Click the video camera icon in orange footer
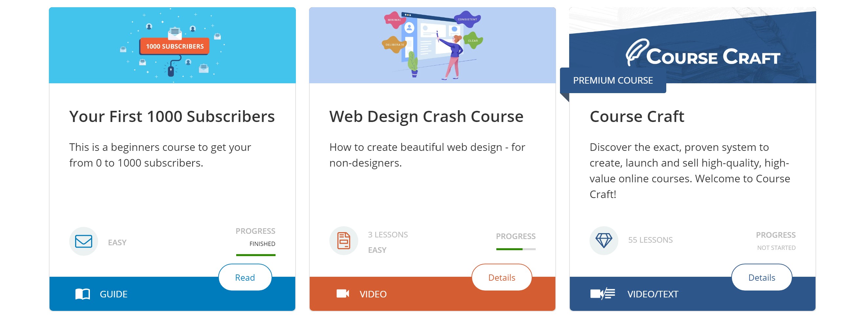Image resolution: width=868 pixels, height=322 pixels. coord(343,294)
